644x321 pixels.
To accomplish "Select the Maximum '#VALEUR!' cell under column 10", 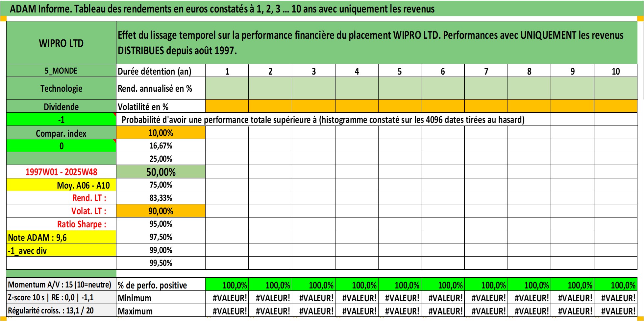I will click(x=616, y=311).
